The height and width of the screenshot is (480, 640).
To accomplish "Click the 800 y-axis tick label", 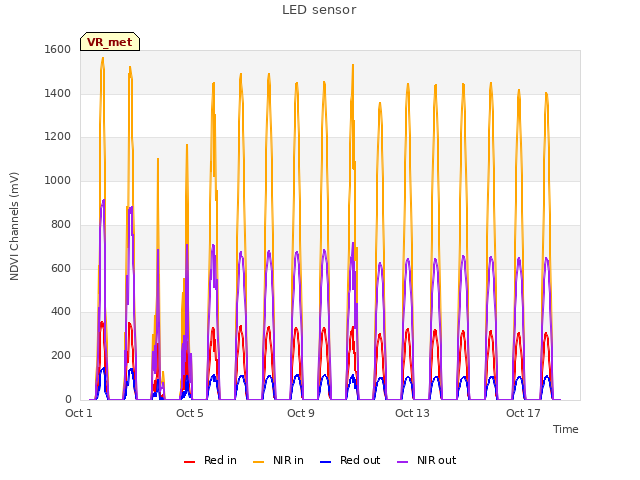I will 61,224.
